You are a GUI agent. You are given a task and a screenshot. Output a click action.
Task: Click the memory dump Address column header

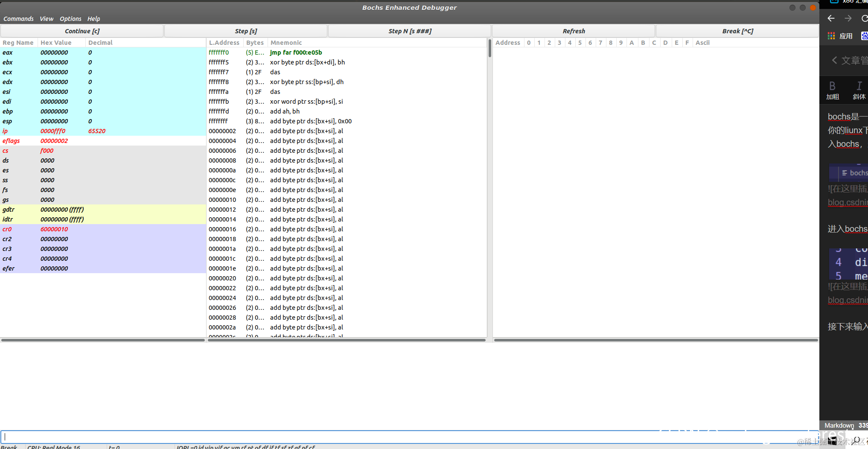point(508,43)
